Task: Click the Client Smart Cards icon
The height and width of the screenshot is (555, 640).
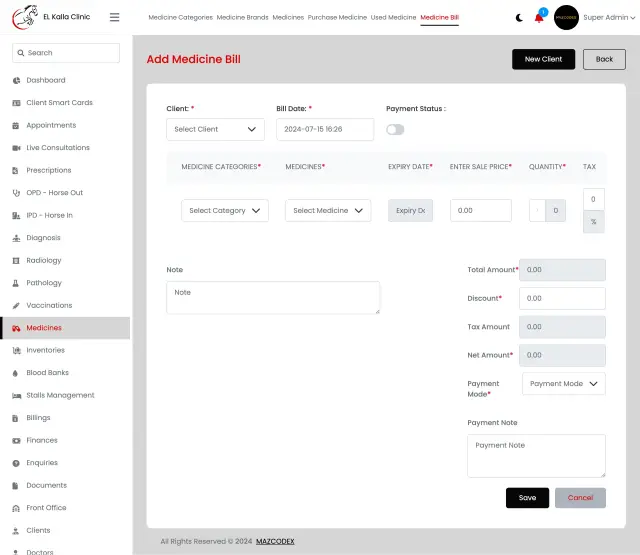Action: 16,103
